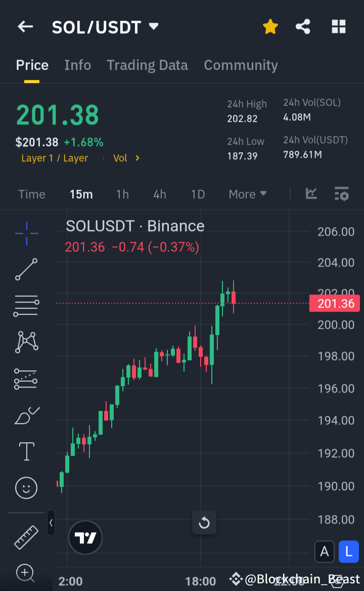The width and height of the screenshot is (364, 591).
Task: Enable log scale with the L button
Action: pyautogui.click(x=348, y=552)
